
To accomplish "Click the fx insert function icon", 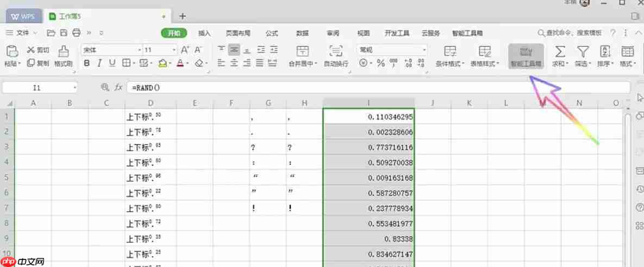I will [x=118, y=87].
